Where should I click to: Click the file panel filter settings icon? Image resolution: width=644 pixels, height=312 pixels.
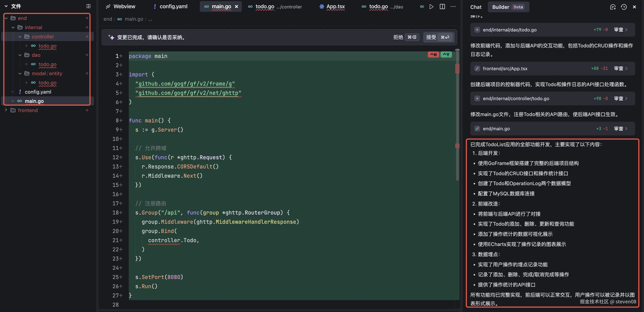point(89,6)
